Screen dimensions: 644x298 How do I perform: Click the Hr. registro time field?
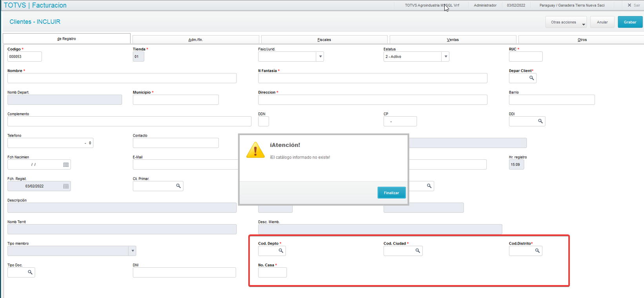pyautogui.click(x=517, y=165)
